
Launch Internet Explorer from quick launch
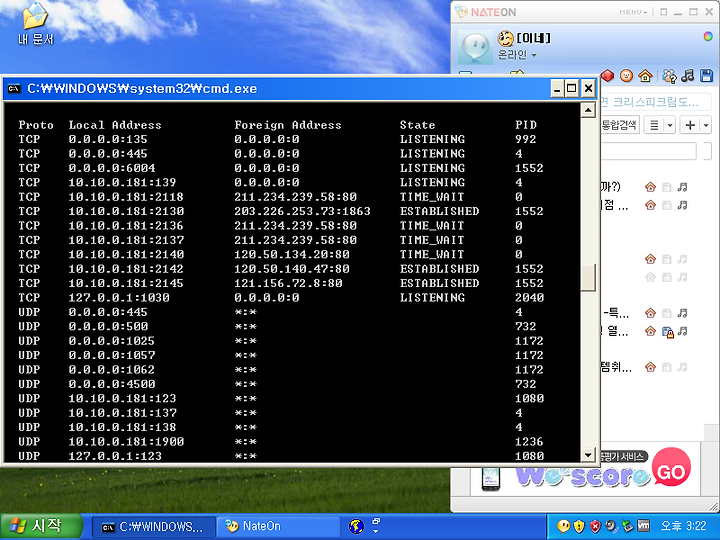coord(356,526)
